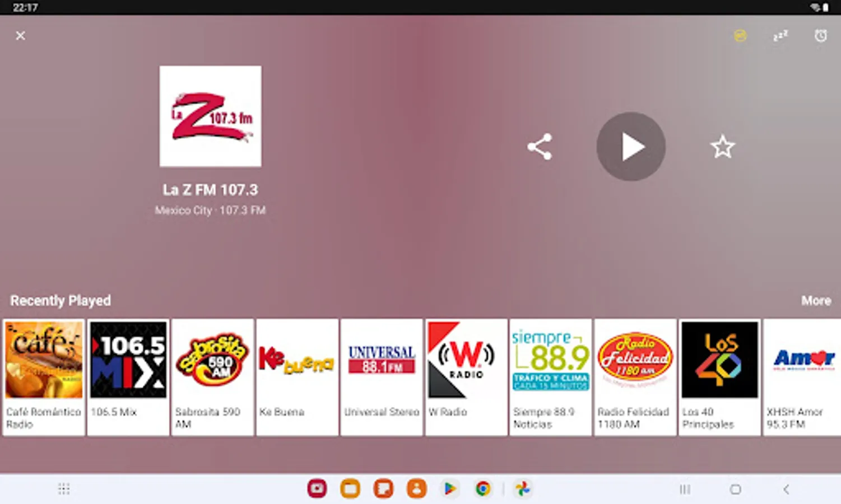Add station to favorites with star
This screenshot has height=504, width=841.
[x=722, y=147]
